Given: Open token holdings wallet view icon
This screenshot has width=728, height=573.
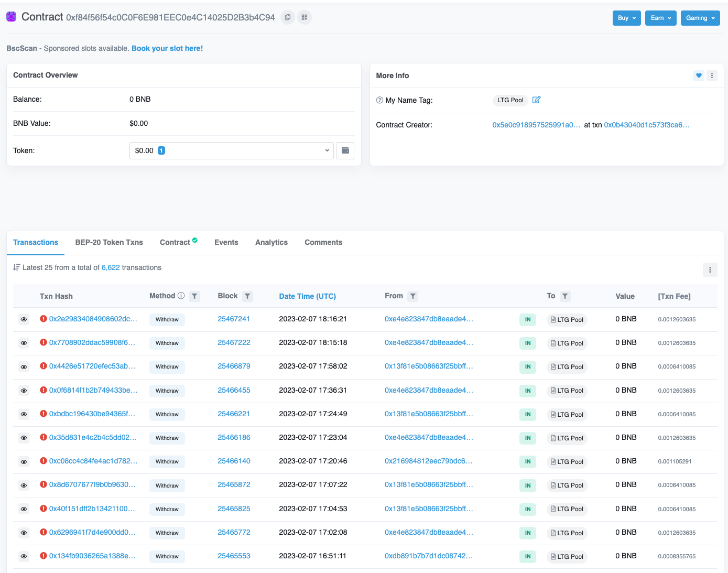Looking at the screenshot, I should click(345, 150).
